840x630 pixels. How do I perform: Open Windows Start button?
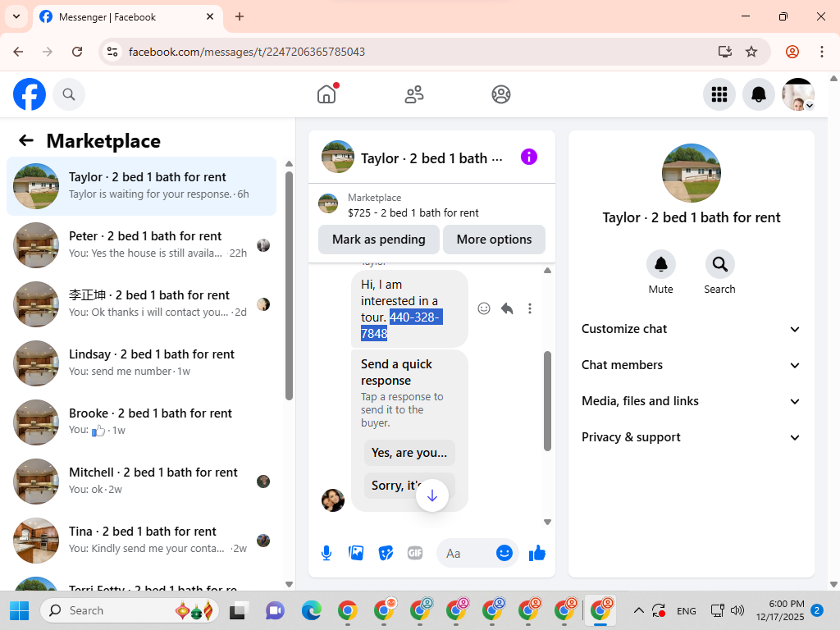(x=20, y=610)
